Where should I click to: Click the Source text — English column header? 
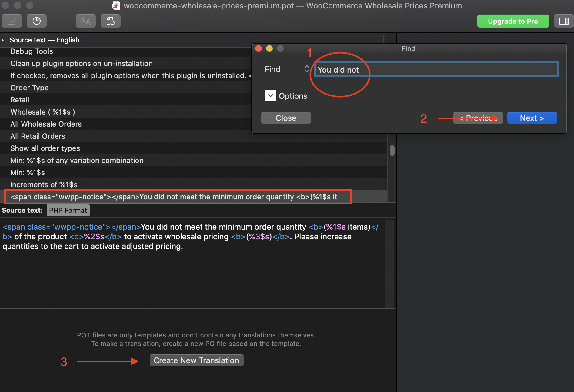45,40
